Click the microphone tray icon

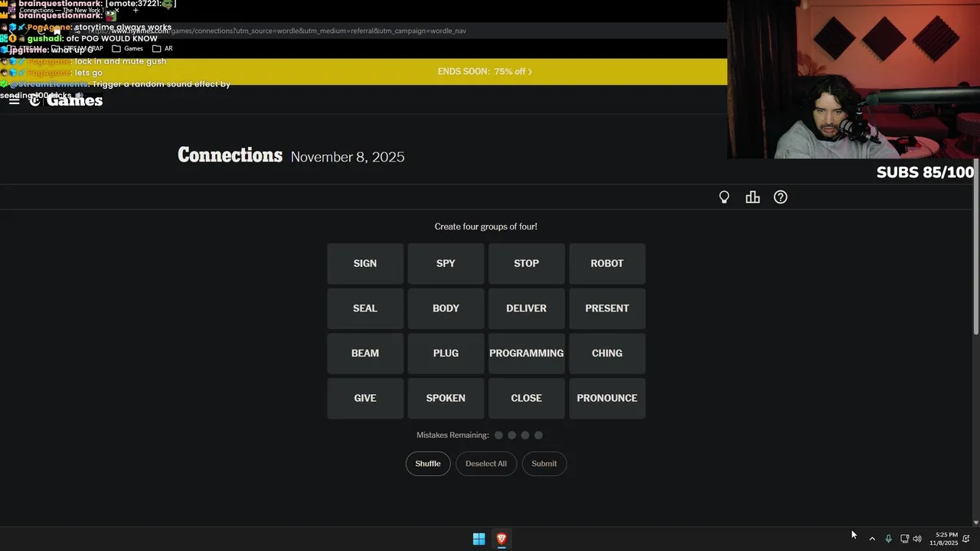point(888,539)
